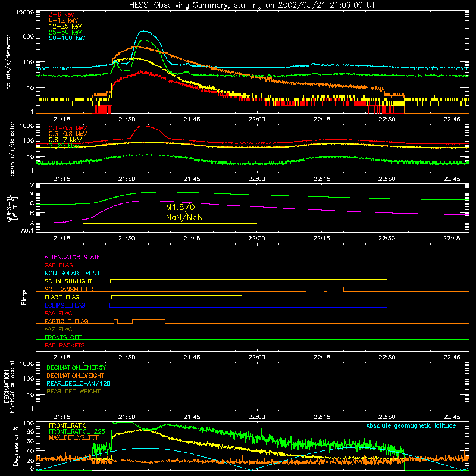Image resolution: width=476 pixels, height=476 pixels.
Task: Select the 12-25 keV legend label
Action: (65, 26)
